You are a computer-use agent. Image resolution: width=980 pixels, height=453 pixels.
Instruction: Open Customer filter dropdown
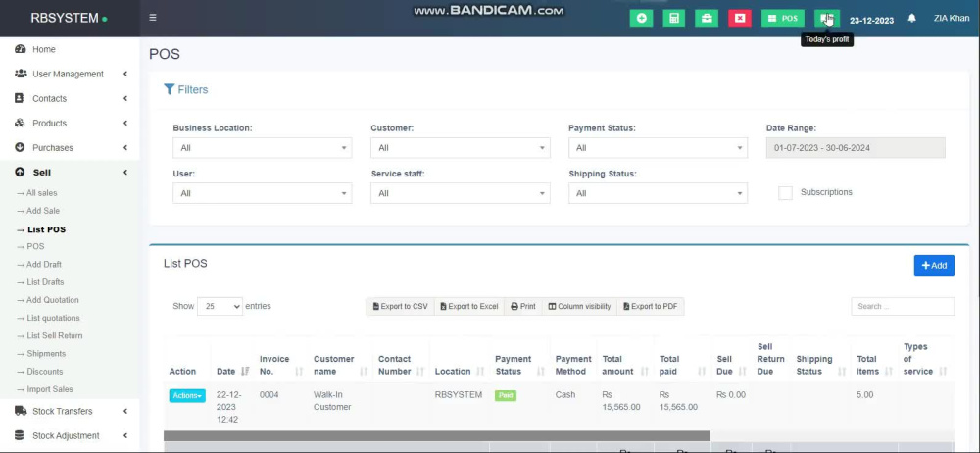(461, 148)
